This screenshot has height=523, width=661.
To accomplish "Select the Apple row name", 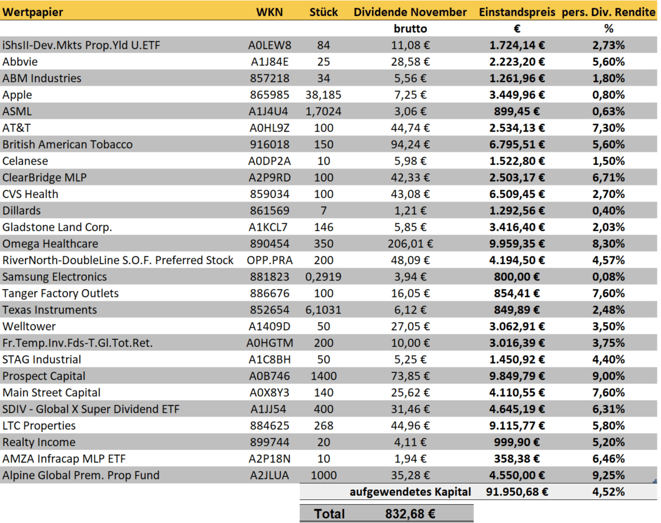I will (x=17, y=95).
